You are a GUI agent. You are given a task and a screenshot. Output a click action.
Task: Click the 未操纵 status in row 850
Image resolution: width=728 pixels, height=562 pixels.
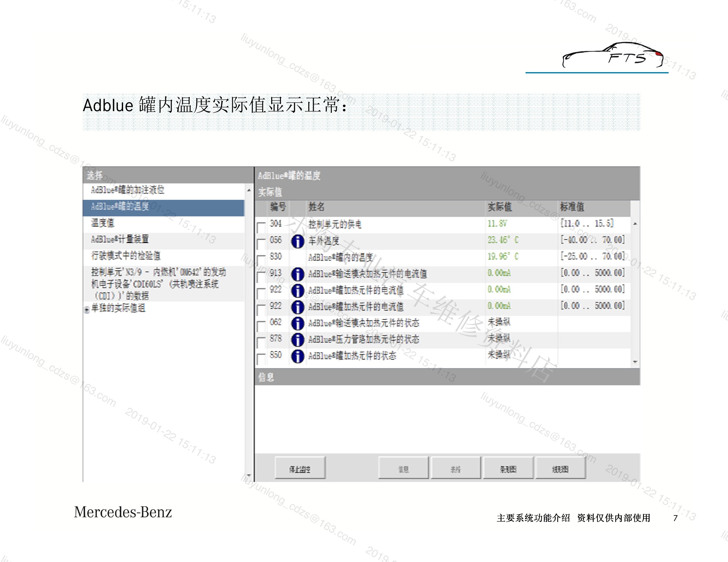pyautogui.click(x=499, y=355)
